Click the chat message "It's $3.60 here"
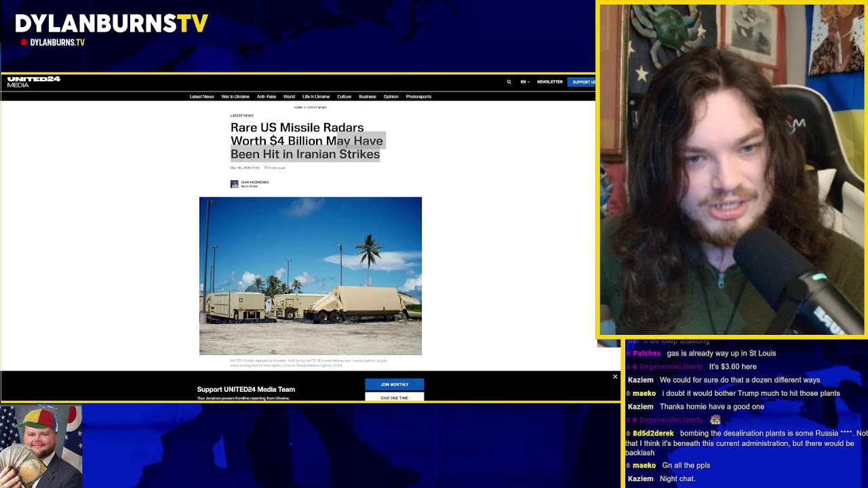Screen dimensions: 868x488 click(x=732, y=367)
